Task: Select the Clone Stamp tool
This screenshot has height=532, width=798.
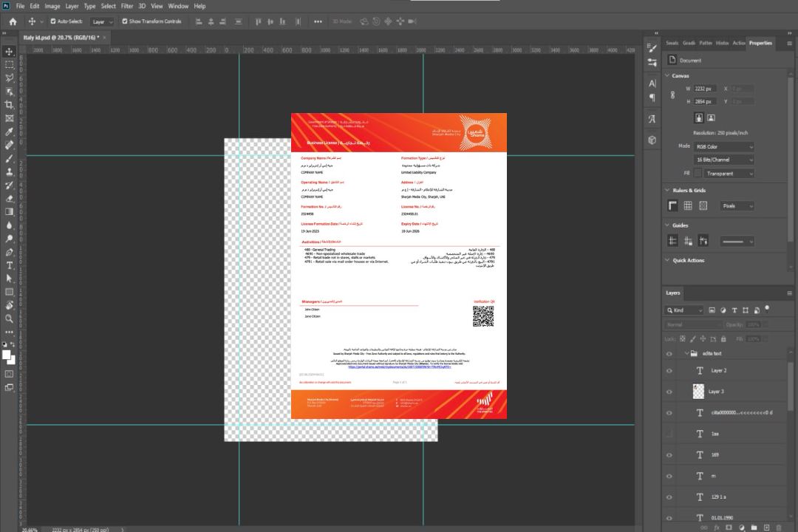Action: click(x=10, y=172)
